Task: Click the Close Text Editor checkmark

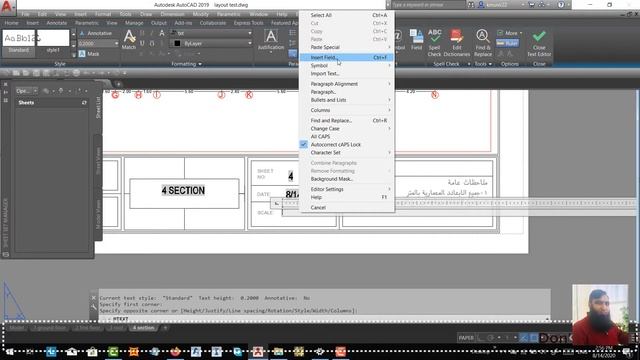Action: 539,42
